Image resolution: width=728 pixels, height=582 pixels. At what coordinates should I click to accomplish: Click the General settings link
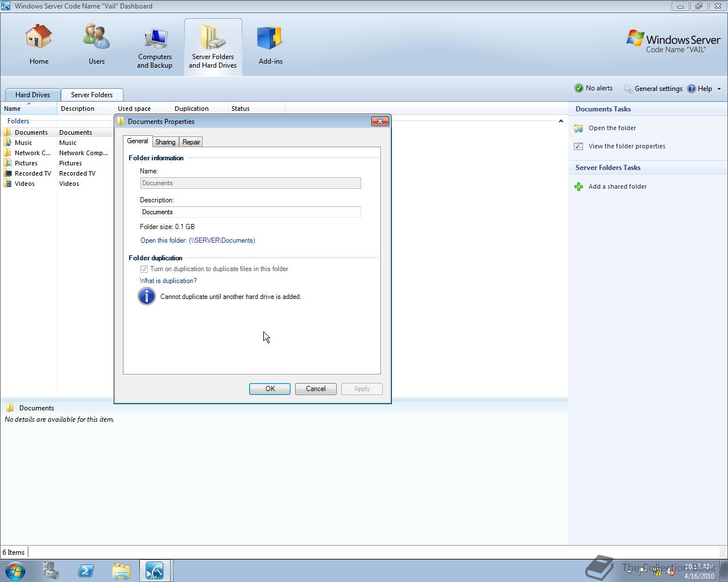pos(659,89)
